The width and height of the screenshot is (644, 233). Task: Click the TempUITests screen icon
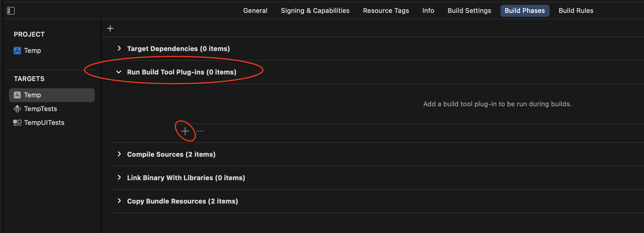(x=17, y=123)
